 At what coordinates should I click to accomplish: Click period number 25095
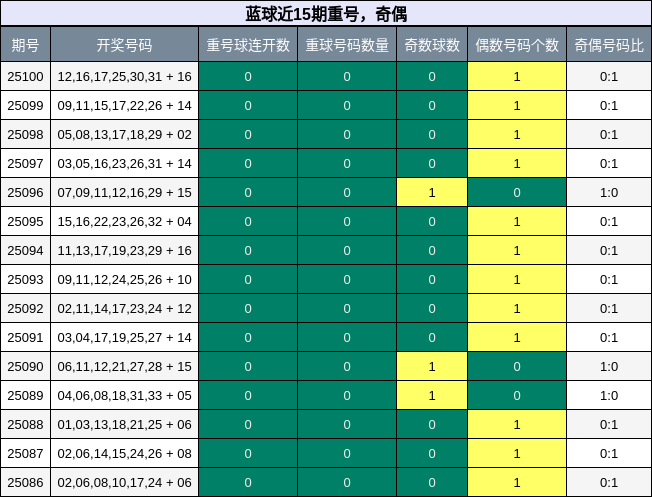pos(25,222)
